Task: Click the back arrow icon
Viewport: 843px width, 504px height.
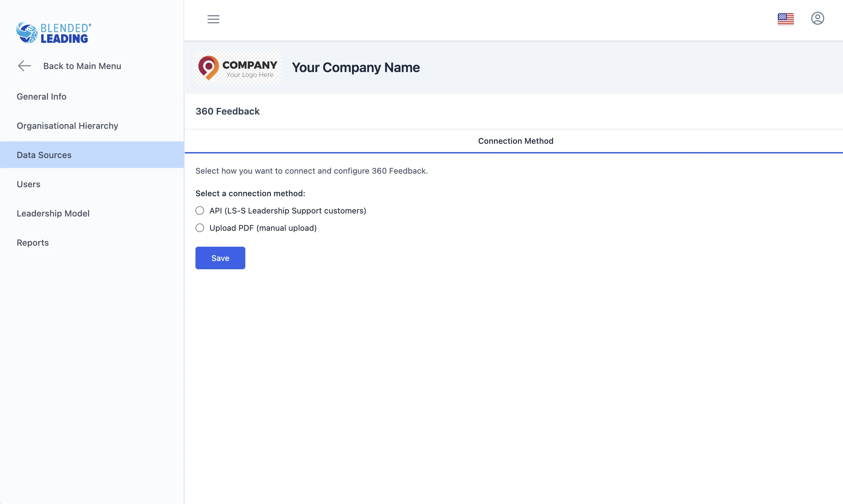Action: pyautogui.click(x=25, y=66)
